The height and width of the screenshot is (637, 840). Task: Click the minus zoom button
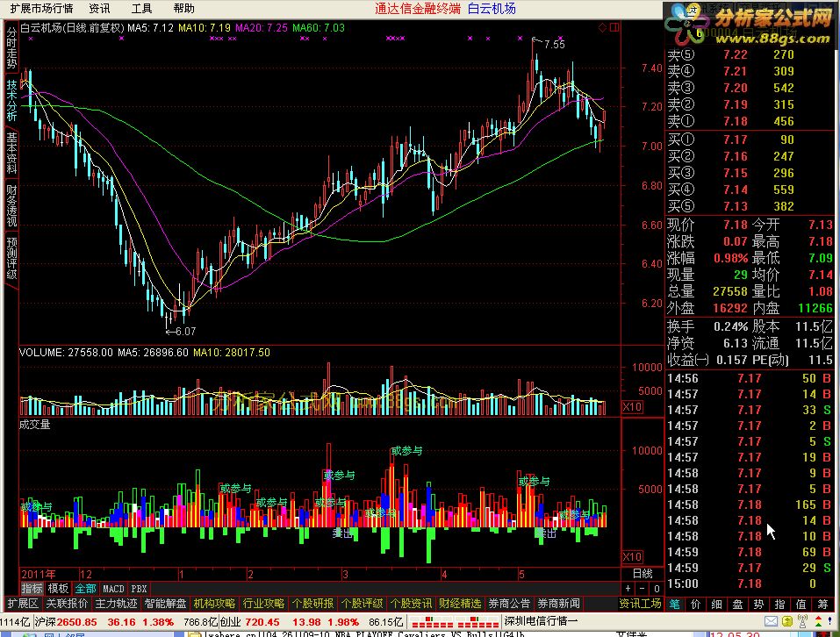642,588
